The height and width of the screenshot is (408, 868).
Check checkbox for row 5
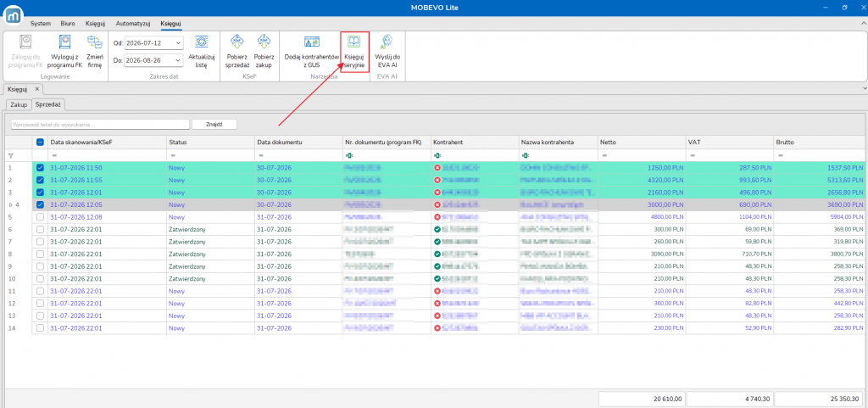click(x=41, y=216)
